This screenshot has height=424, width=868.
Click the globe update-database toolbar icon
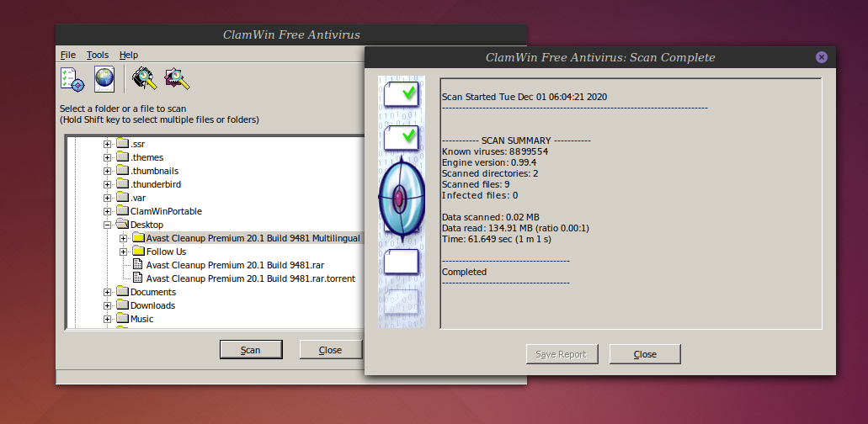click(104, 78)
